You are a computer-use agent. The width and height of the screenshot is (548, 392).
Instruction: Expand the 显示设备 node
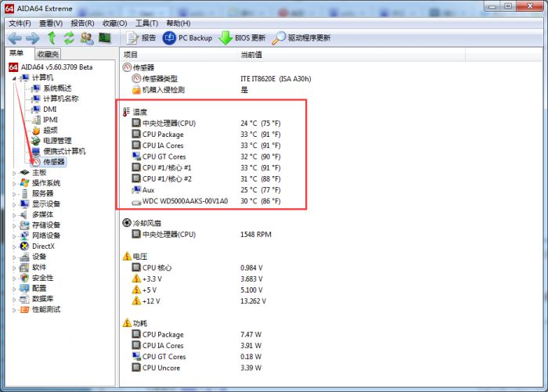click(14, 204)
